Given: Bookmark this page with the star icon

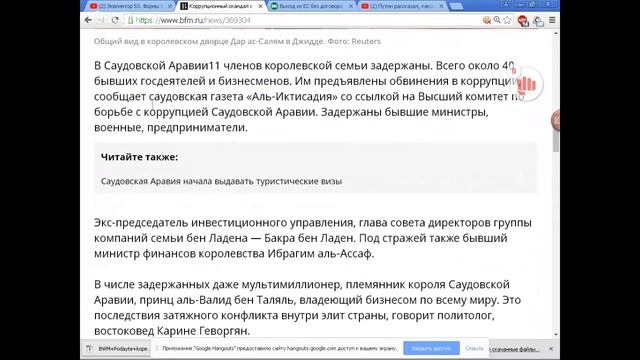Looking at the screenshot, I should [507, 20].
